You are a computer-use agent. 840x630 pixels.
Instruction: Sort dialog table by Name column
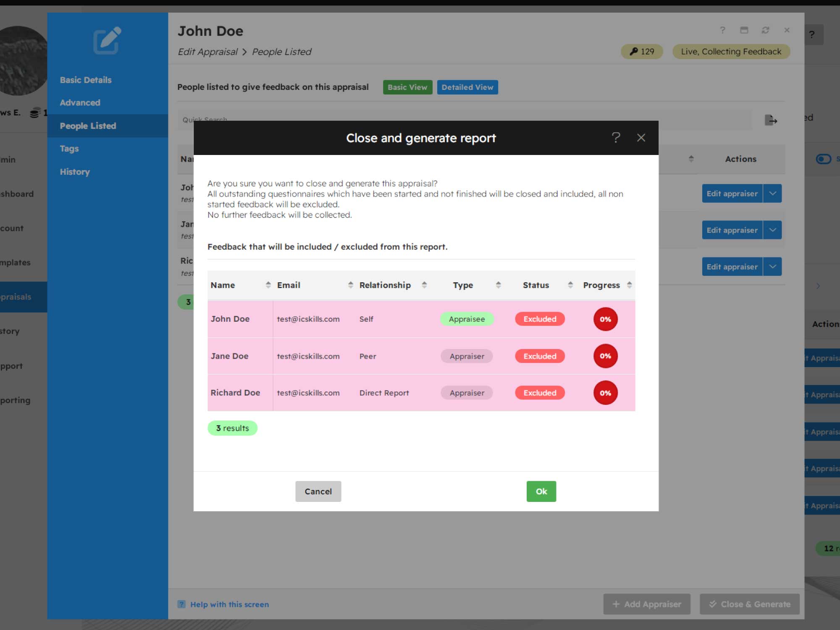(x=268, y=285)
